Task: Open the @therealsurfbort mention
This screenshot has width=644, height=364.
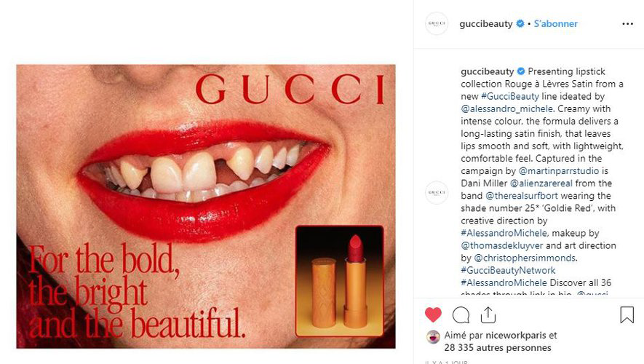Action: pyautogui.click(x=522, y=196)
